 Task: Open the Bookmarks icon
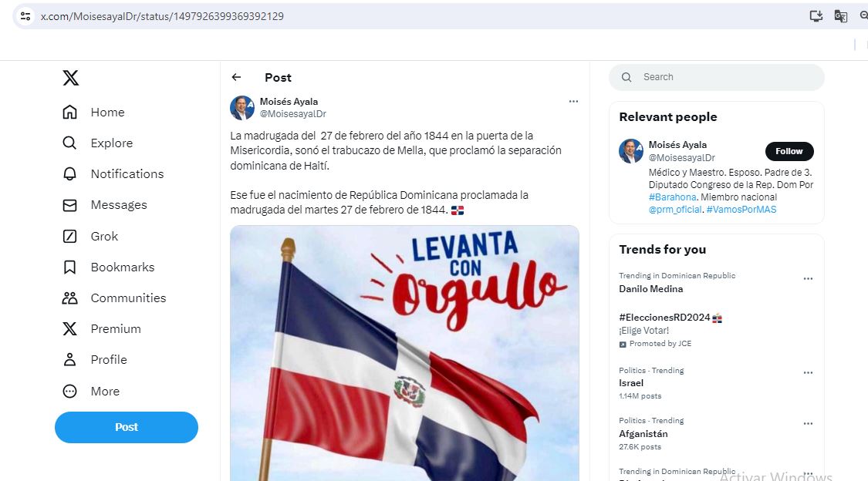[x=69, y=267]
